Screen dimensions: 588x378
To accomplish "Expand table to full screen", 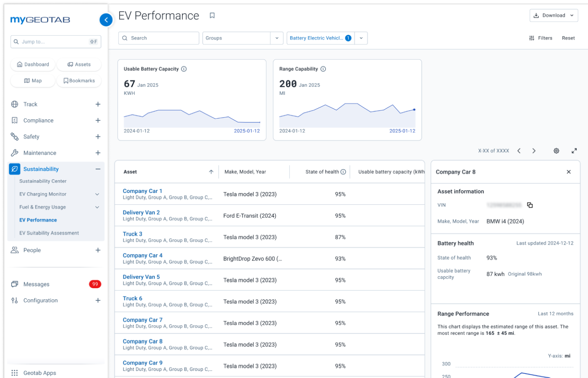I will 574,151.
